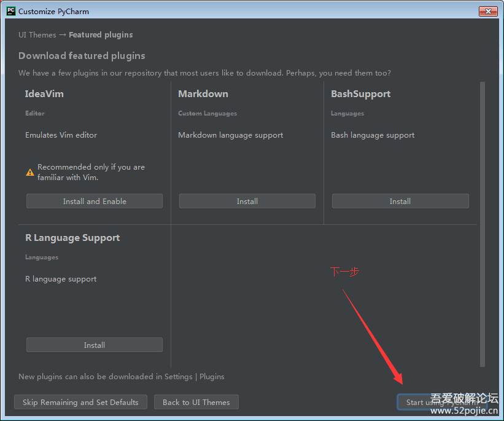
Task: Click the Featured plugins breadcrumb step
Action: [x=101, y=35]
